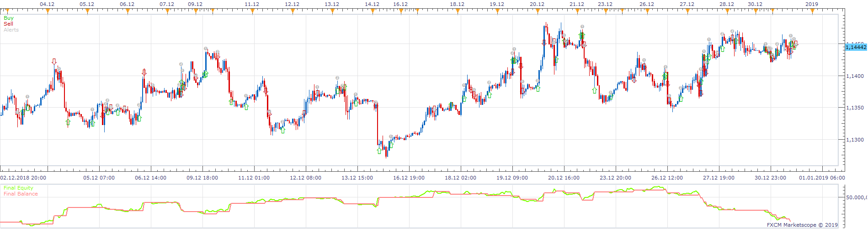
Task: Click the 06.12 14:00 time label
Action: [151, 178]
